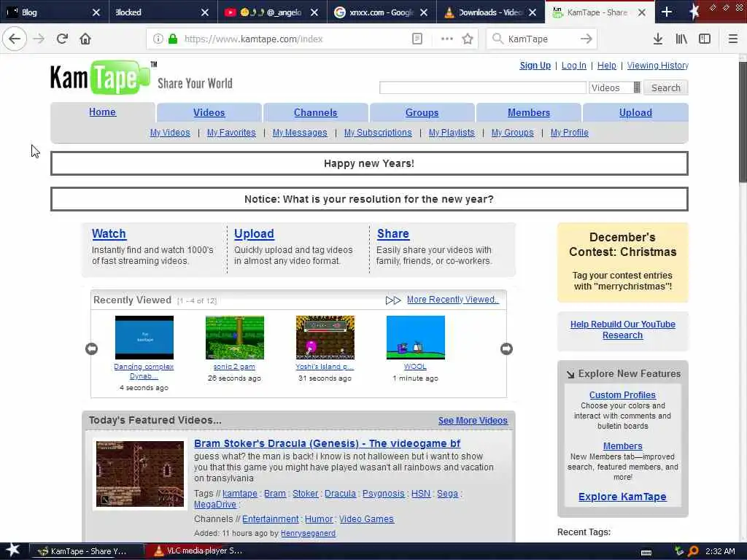Go back with the browser back arrow
This screenshot has height=560, width=747.
click(15, 39)
